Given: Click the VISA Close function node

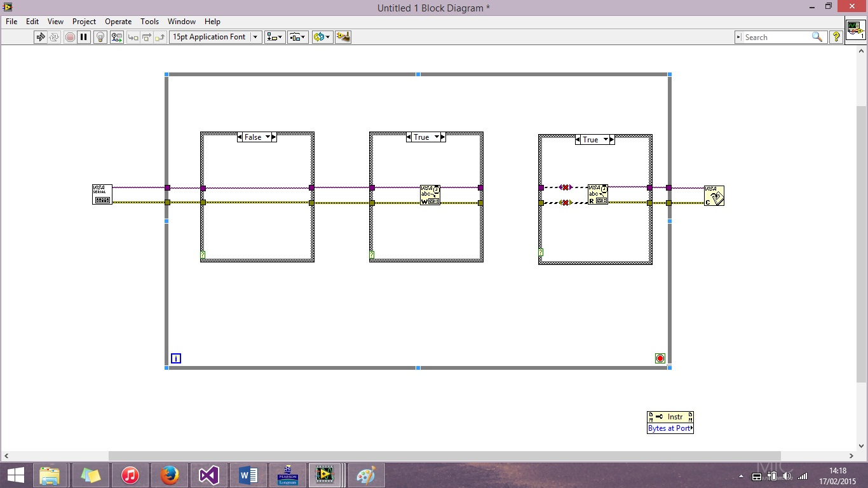Looking at the screenshot, I should tap(714, 195).
